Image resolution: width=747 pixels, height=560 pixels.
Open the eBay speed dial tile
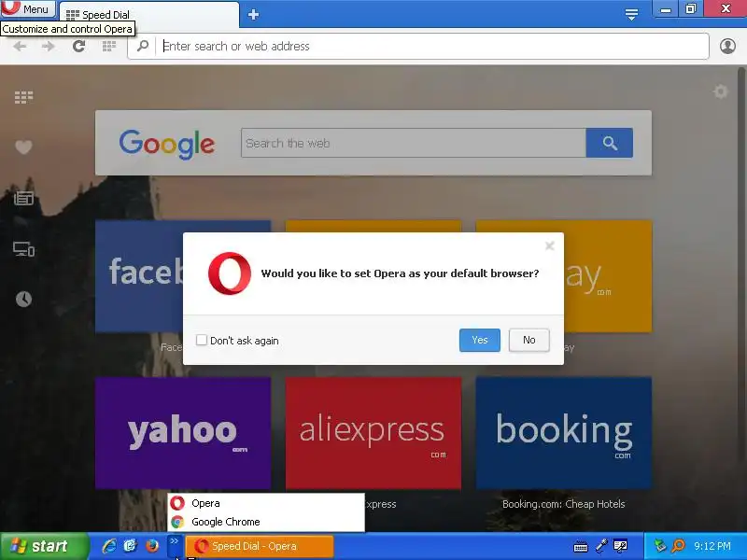click(608, 276)
